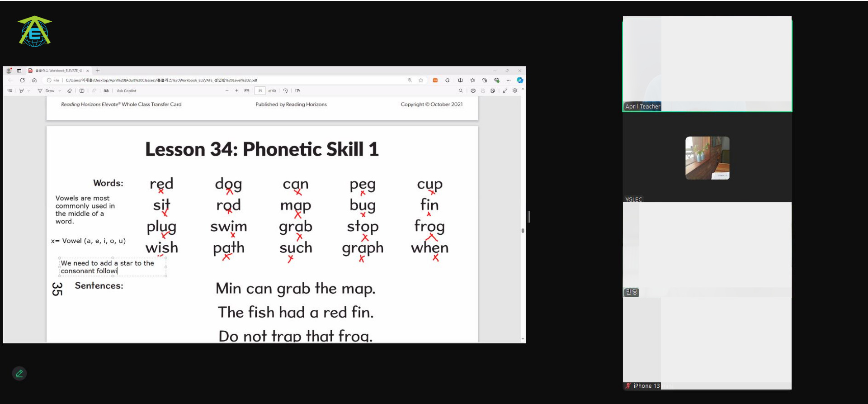Open the Favorites list

coord(472,80)
